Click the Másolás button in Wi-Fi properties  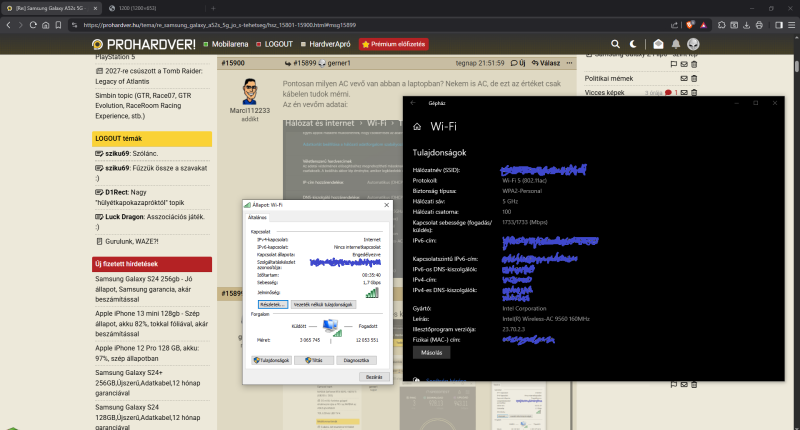tap(432, 352)
